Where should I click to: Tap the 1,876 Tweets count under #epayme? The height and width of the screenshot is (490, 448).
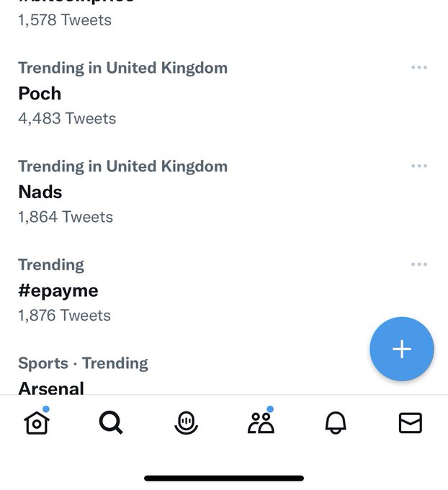tap(64, 316)
